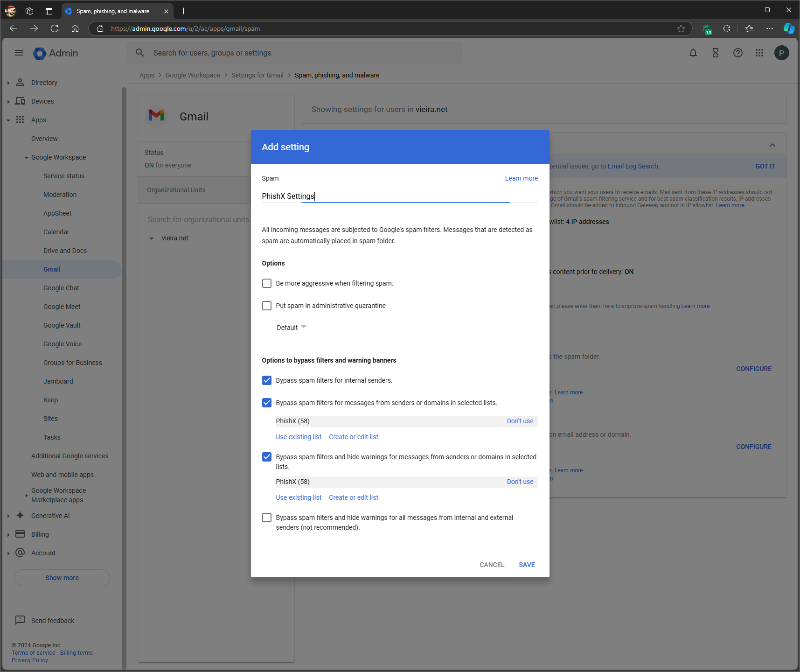800x672 pixels.
Task: Go to the browser home page
Action: pyautogui.click(x=75, y=28)
